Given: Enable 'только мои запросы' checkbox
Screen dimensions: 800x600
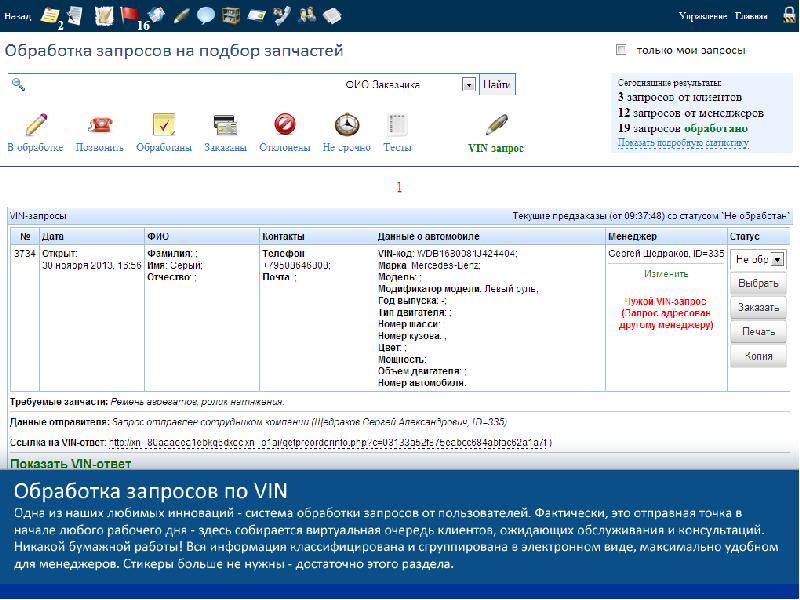Looking at the screenshot, I should [x=621, y=50].
